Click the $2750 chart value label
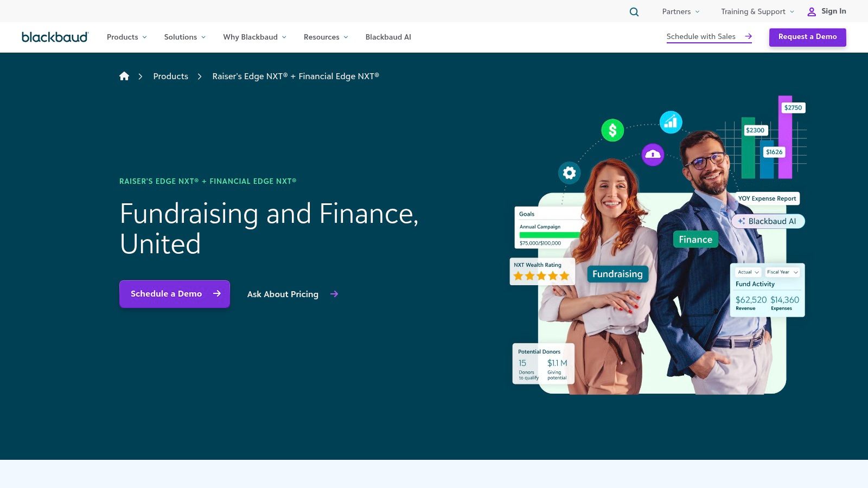 [793, 107]
